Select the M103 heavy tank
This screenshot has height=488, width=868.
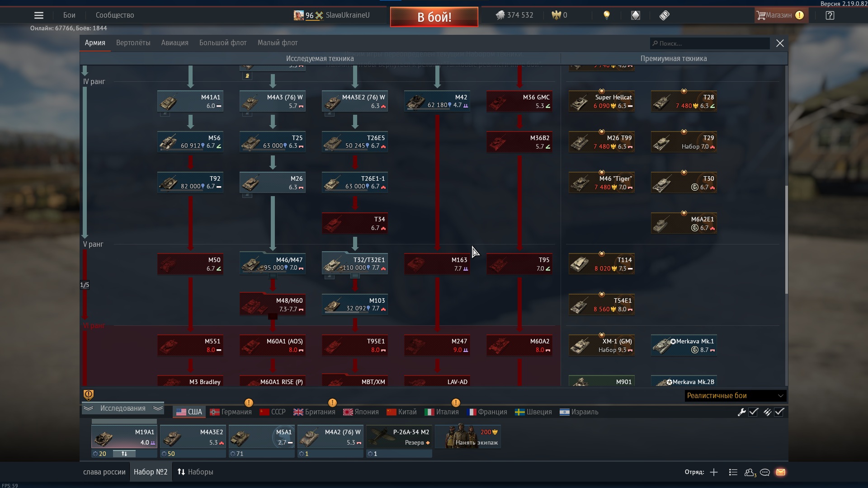[x=355, y=305]
